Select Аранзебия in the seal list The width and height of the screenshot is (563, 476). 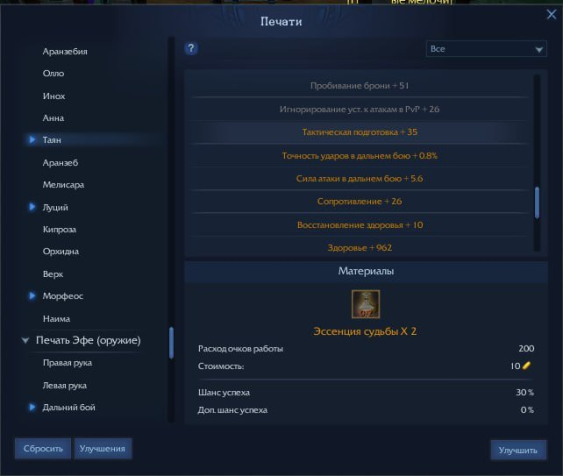[65, 51]
